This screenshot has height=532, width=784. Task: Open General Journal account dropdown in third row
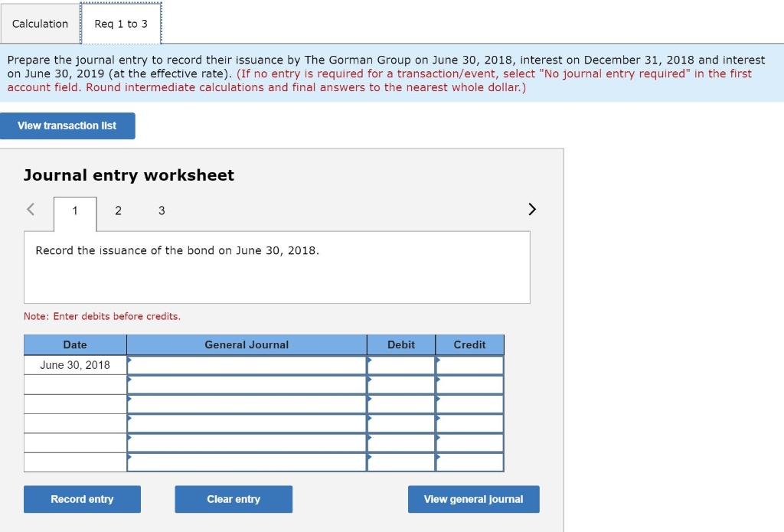point(247,404)
